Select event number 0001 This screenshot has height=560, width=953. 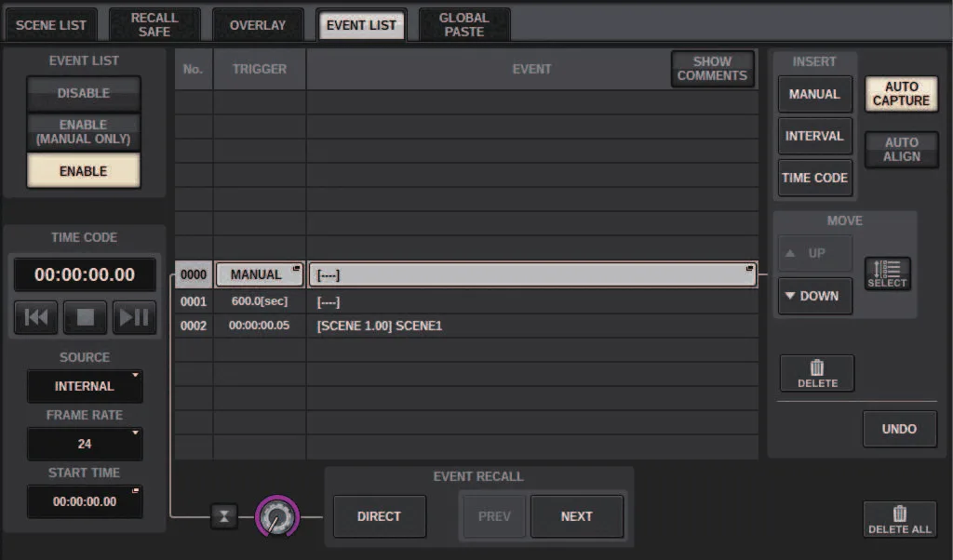pos(194,301)
